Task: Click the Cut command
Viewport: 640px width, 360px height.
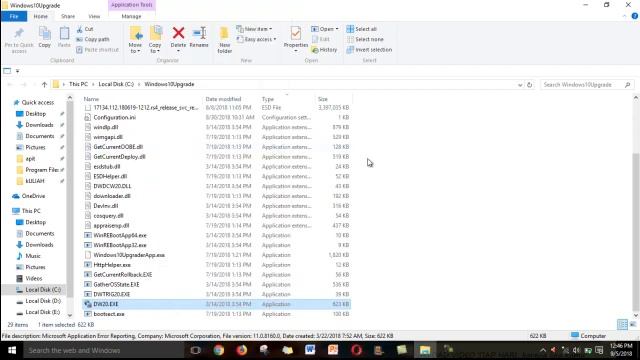Action: [x=85, y=29]
